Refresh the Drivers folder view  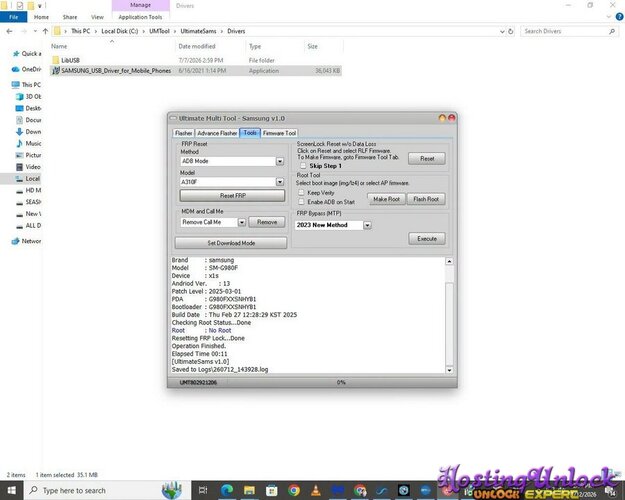[510, 31]
